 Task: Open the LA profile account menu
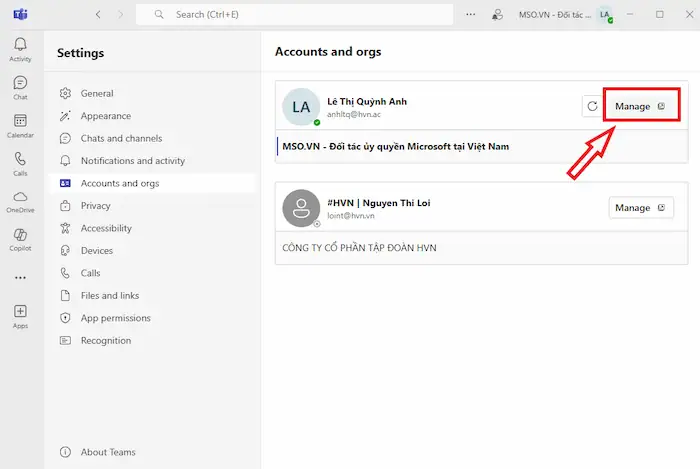coord(604,15)
